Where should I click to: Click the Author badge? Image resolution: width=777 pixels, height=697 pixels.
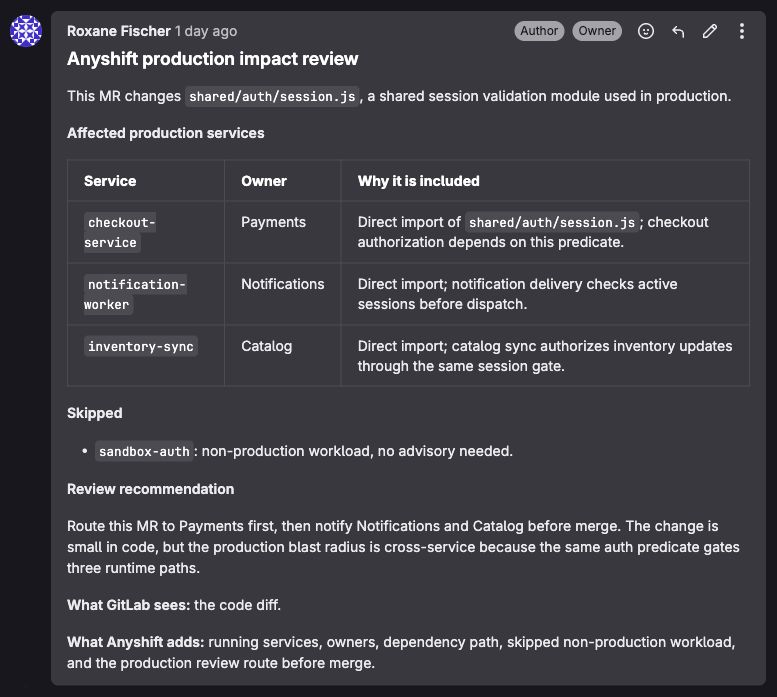(539, 31)
